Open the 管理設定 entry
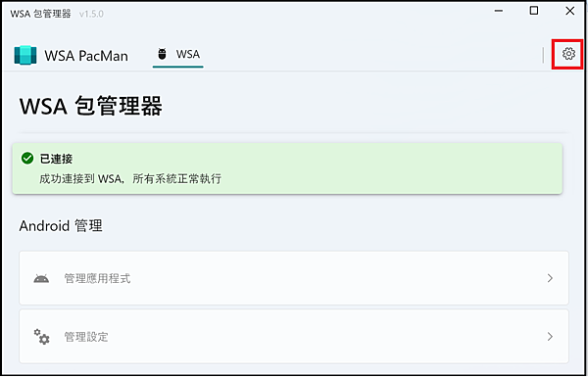This screenshot has width=588, height=377. pyautogui.click(x=294, y=336)
